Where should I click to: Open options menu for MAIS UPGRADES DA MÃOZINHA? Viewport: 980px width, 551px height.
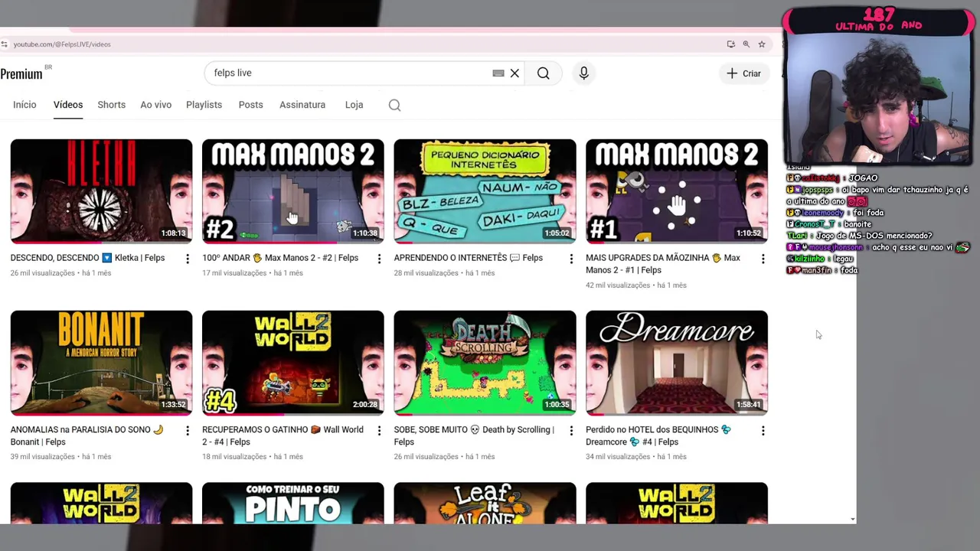coord(763,259)
